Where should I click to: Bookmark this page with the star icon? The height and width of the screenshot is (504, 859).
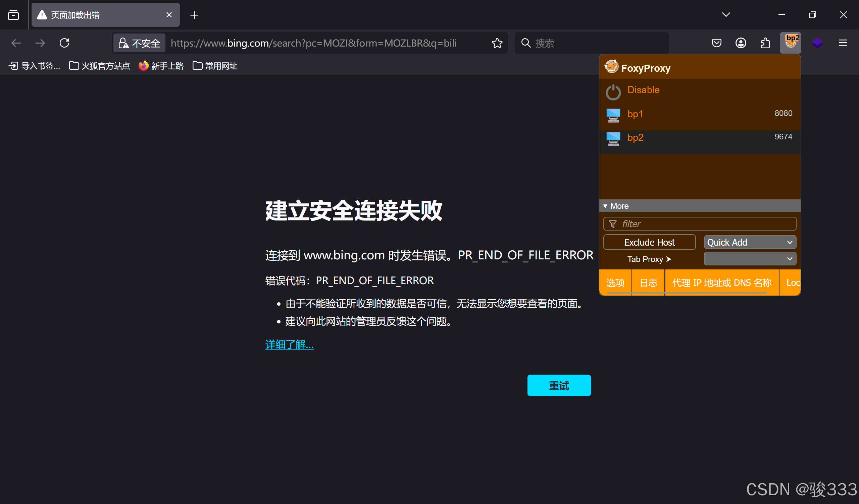497,43
